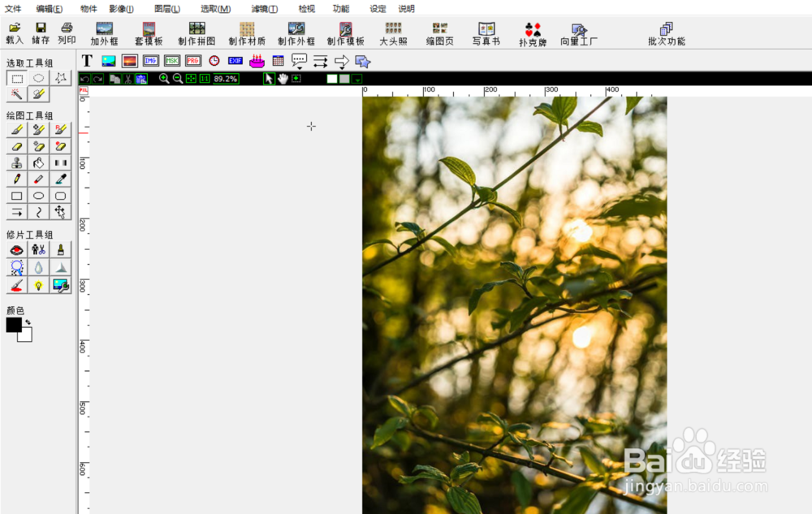The image size is (812, 514).
Task: Insert the birthday cake object
Action: [x=257, y=61]
